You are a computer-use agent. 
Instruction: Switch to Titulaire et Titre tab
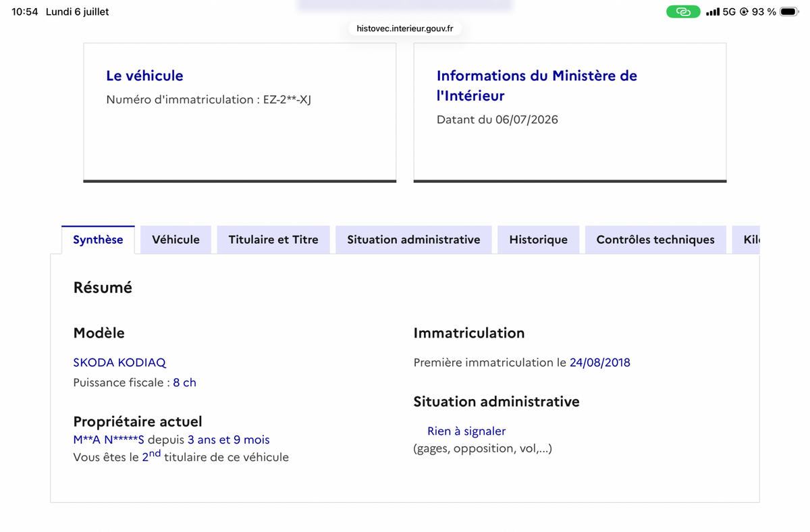point(273,240)
